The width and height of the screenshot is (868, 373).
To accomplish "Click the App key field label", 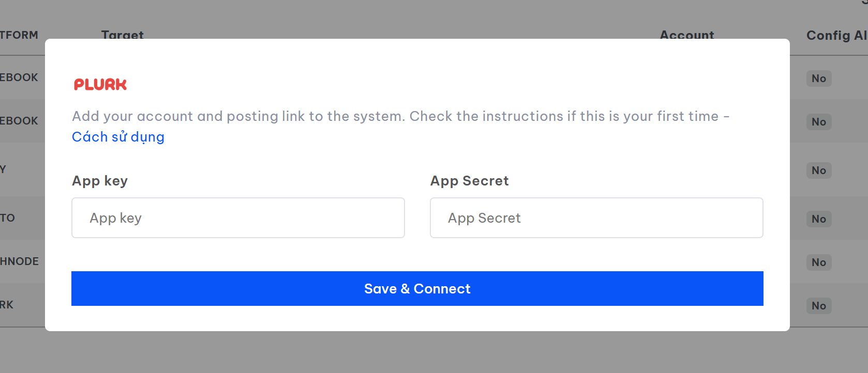I will (x=100, y=181).
